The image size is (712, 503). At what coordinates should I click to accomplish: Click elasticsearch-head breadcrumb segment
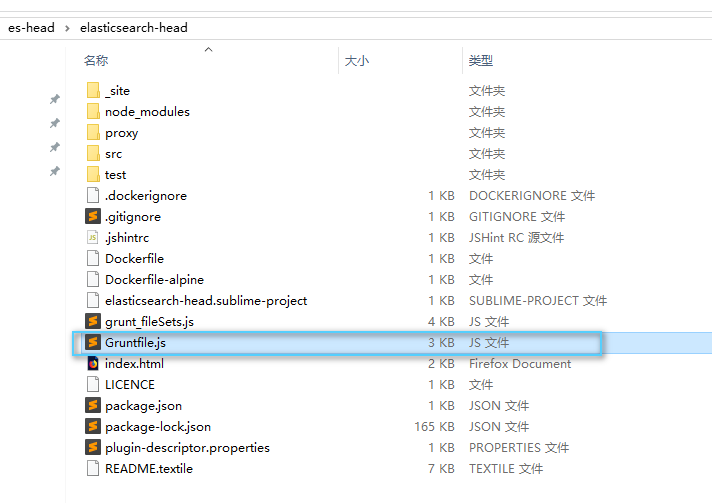pos(134,28)
